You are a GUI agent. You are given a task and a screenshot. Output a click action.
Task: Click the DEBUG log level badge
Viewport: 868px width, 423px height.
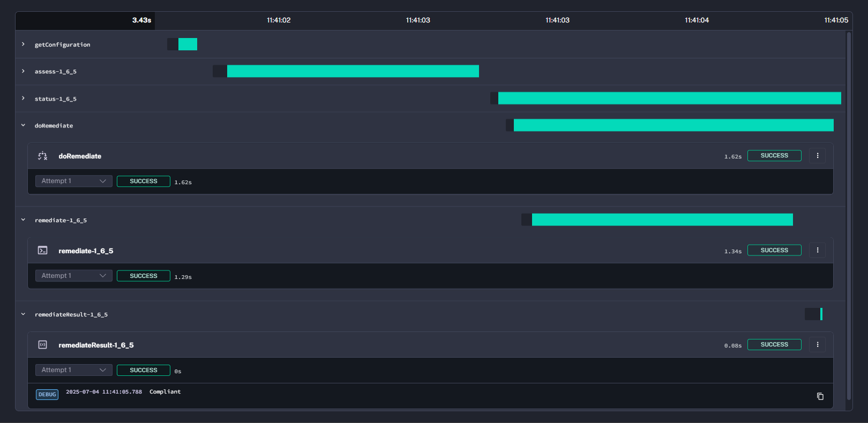click(x=47, y=395)
